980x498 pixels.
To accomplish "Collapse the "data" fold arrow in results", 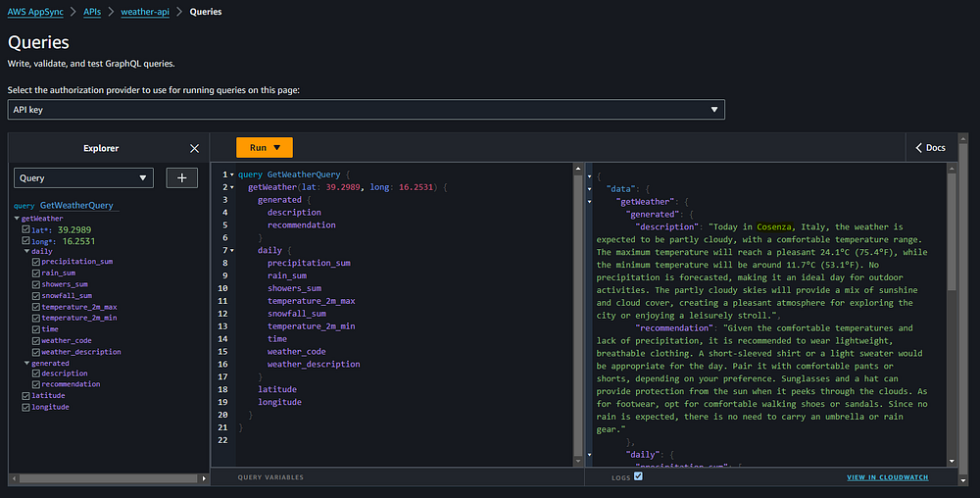I will click(x=589, y=188).
